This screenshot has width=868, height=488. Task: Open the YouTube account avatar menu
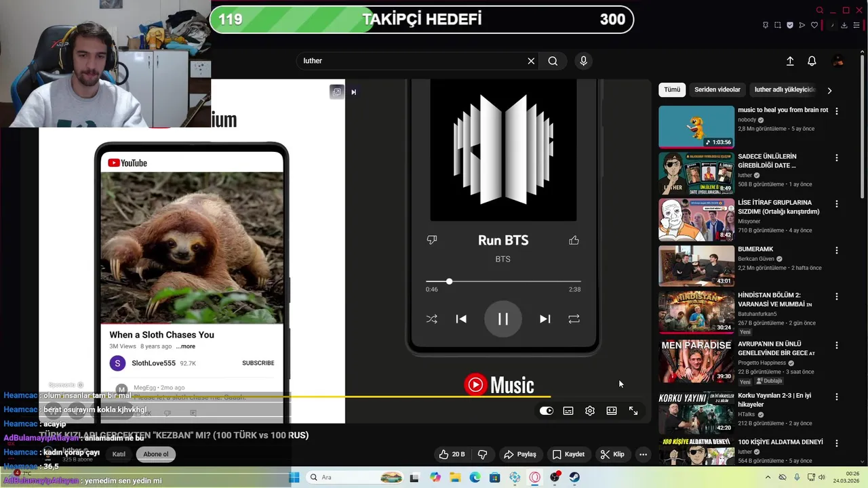(838, 61)
